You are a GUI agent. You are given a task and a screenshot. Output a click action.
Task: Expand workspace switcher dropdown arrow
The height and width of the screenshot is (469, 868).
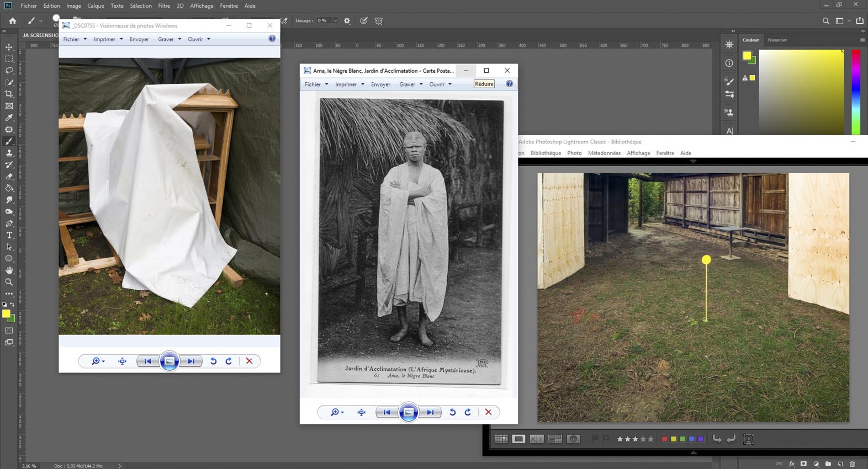849,21
